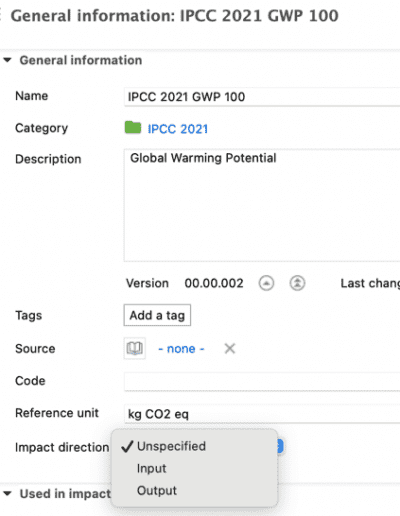This screenshot has width=400, height=516.
Task: Click the version number 00.00.002
Action: pos(214,283)
